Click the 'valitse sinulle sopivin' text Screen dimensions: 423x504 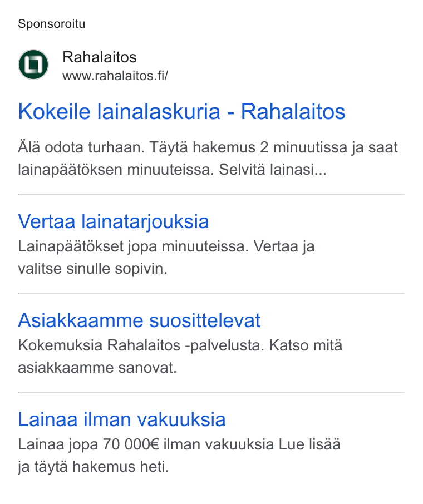coord(92,269)
